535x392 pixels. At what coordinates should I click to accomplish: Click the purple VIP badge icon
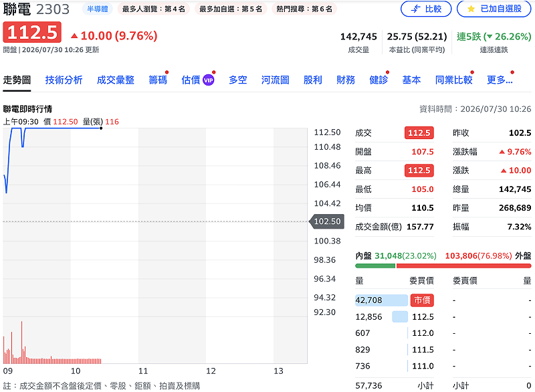(208, 80)
